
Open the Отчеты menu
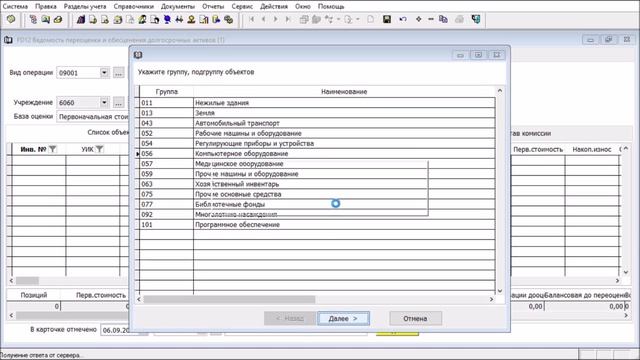click(x=213, y=7)
